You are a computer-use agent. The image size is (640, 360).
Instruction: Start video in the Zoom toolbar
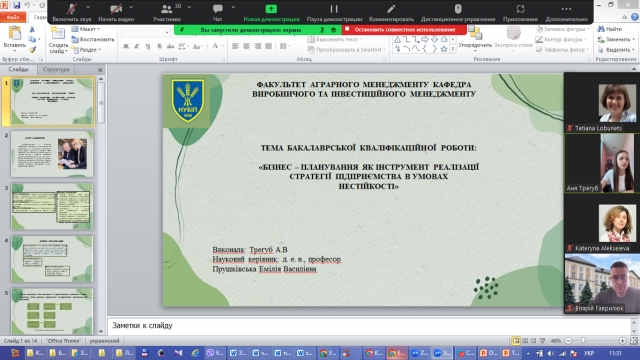coord(116,12)
